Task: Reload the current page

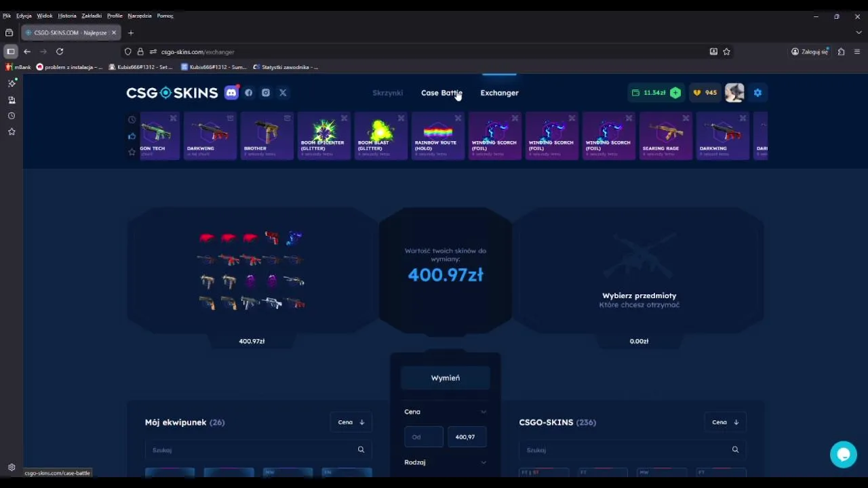Action: click(60, 52)
